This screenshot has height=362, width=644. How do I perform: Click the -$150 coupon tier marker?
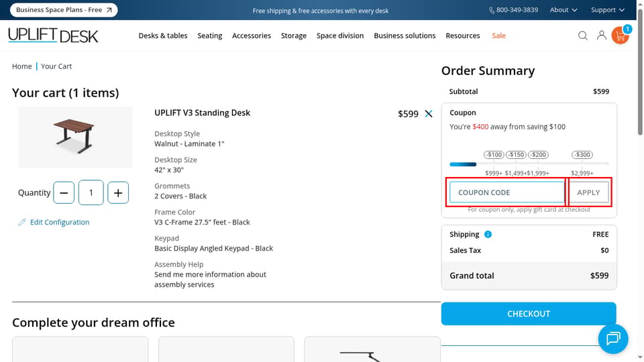[x=515, y=155]
